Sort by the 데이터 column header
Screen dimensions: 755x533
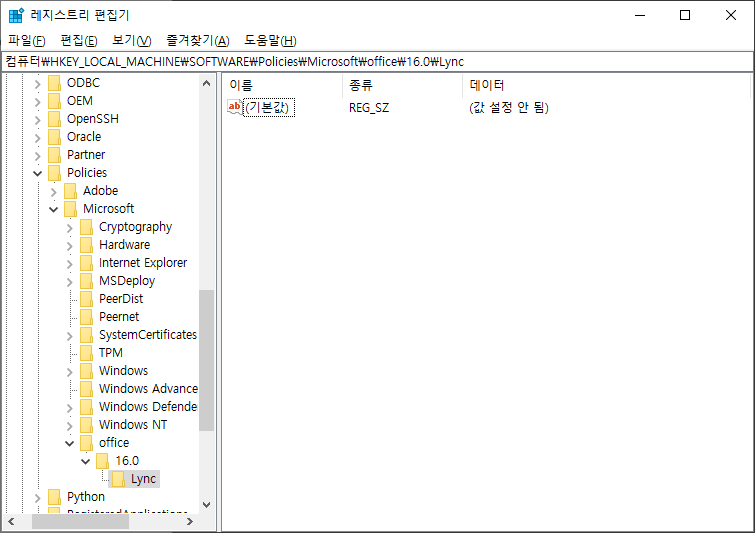click(606, 85)
